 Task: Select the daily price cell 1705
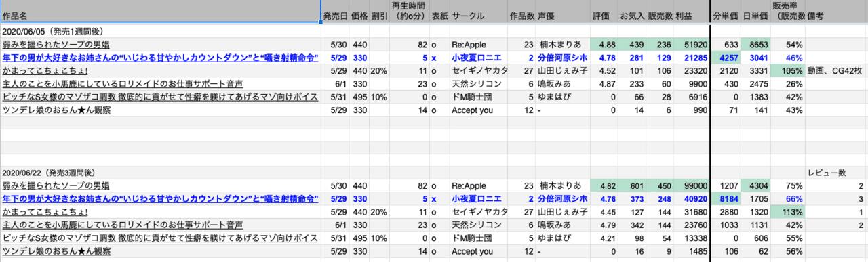click(755, 198)
